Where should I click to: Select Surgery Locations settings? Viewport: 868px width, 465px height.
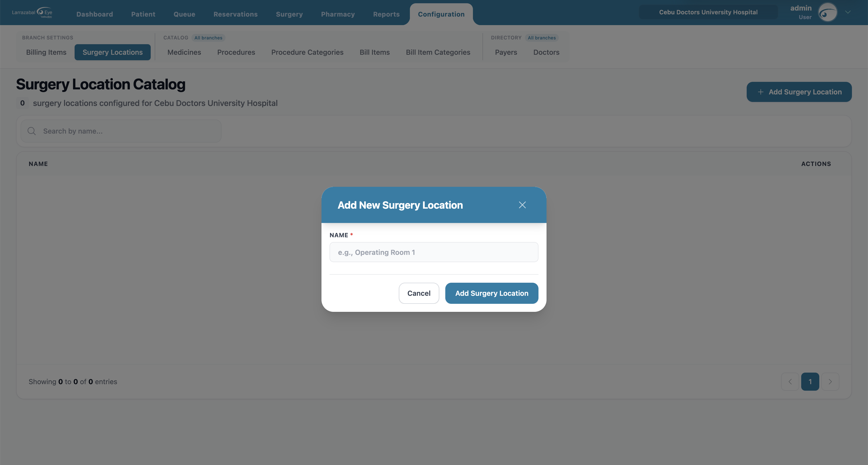point(113,52)
